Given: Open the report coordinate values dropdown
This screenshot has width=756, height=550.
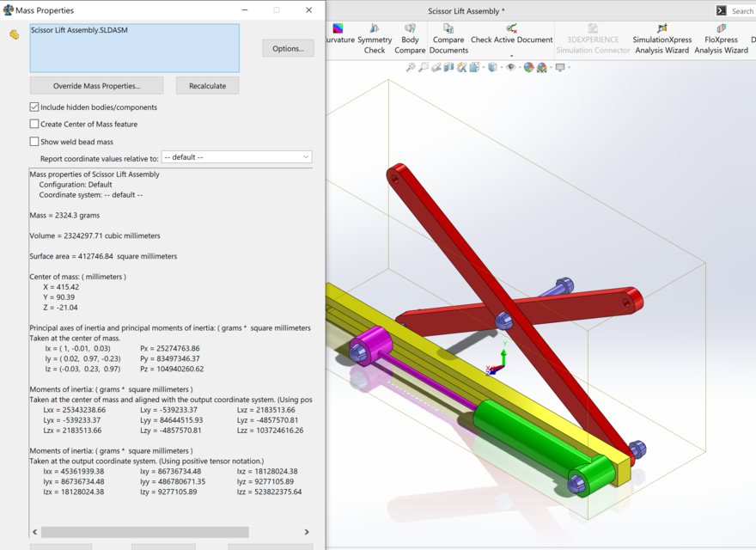Looking at the screenshot, I should (x=236, y=157).
